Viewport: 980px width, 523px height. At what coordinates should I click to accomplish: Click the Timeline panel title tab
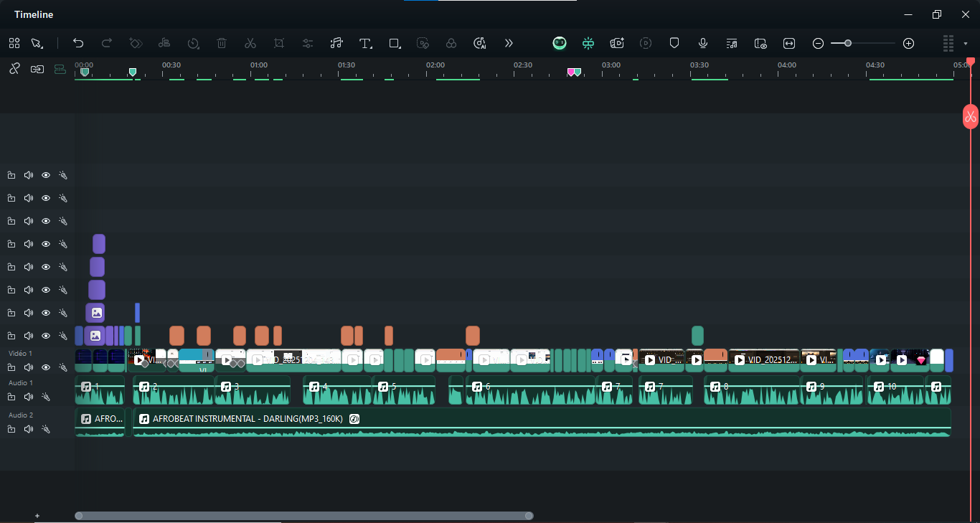(34, 14)
